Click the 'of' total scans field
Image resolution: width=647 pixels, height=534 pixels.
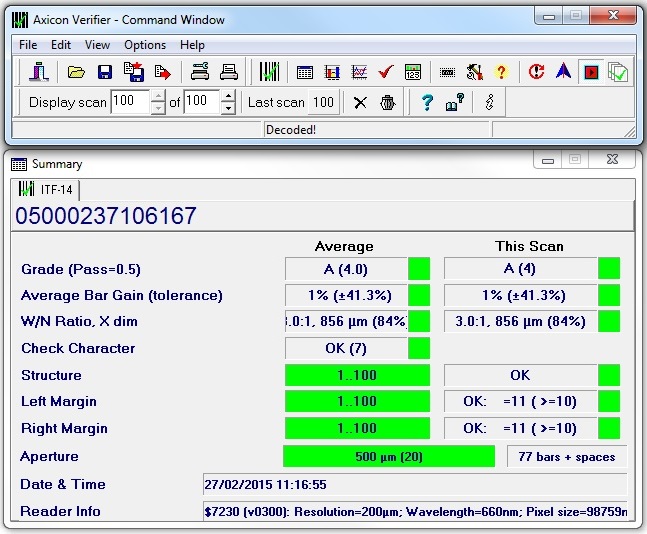click(x=202, y=102)
